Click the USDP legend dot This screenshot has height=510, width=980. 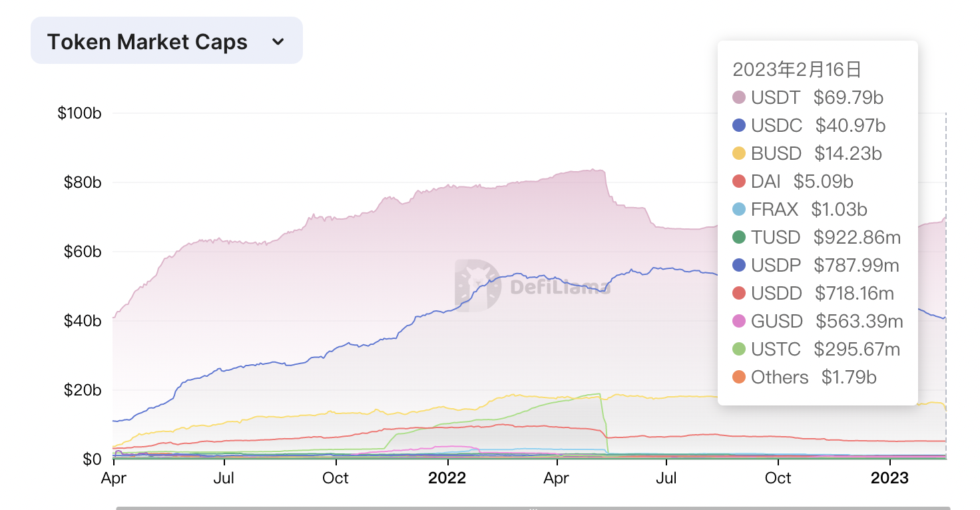tap(738, 266)
